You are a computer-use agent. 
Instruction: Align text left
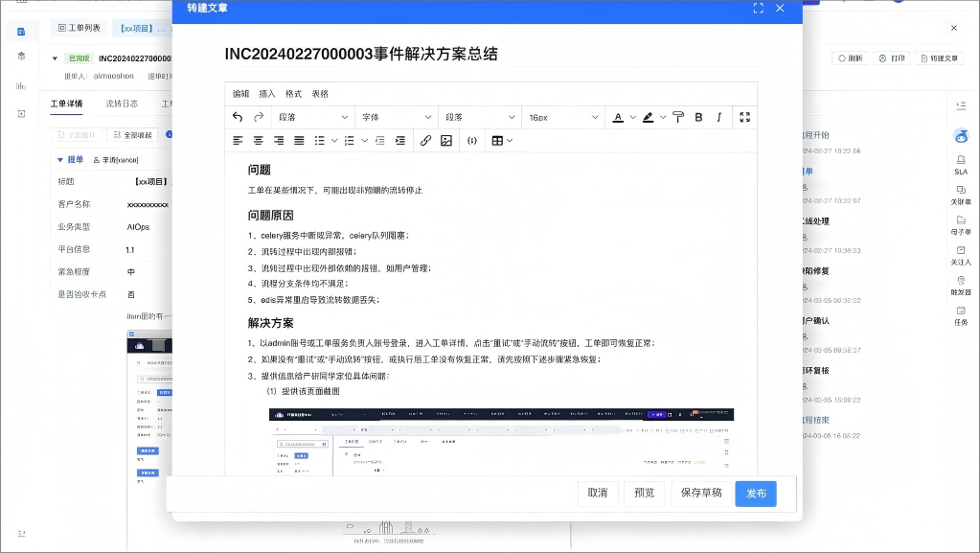(x=238, y=141)
